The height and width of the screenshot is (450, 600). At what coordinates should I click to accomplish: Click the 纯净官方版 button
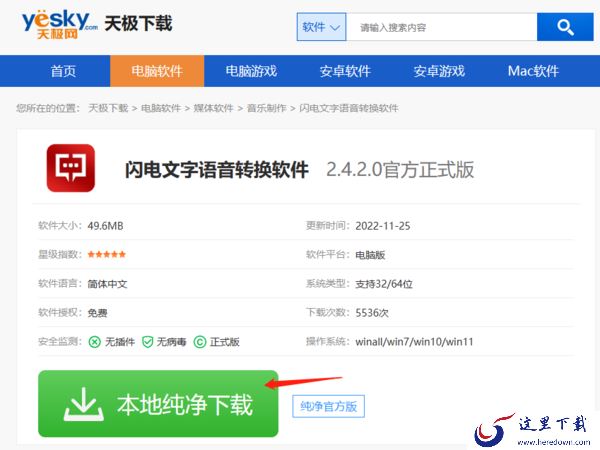point(328,406)
